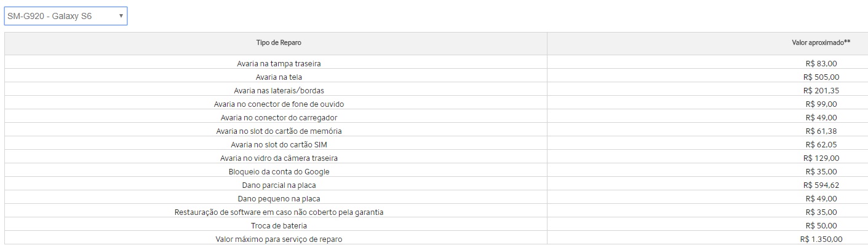868x245 pixels.
Task: Select the Troca de bateria row
Action: coord(434,225)
